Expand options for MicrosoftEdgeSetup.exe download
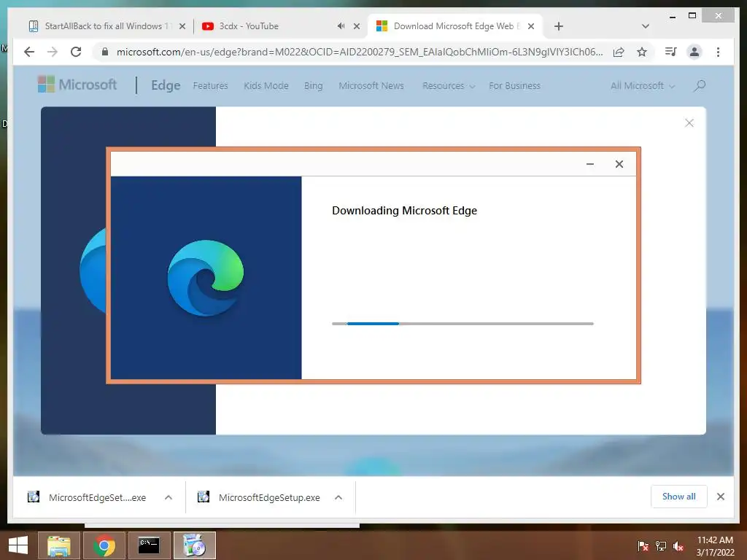 tap(338, 497)
